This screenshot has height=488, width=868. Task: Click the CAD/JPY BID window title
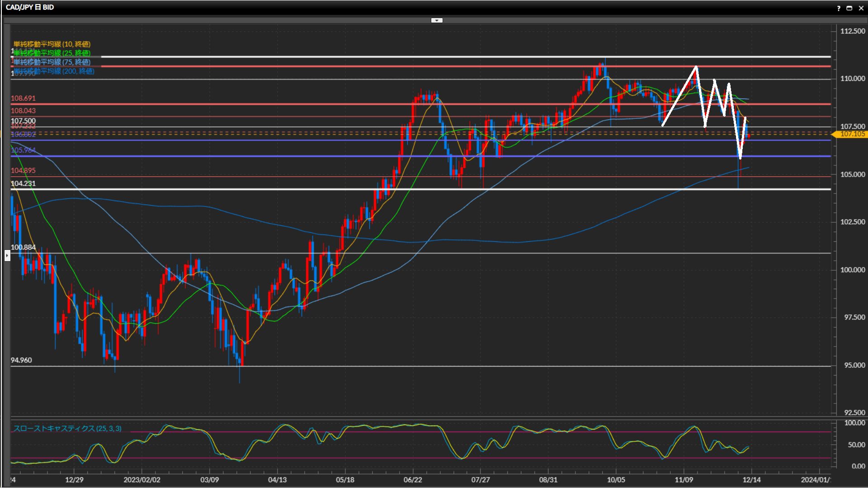pyautogui.click(x=30, y=7)
